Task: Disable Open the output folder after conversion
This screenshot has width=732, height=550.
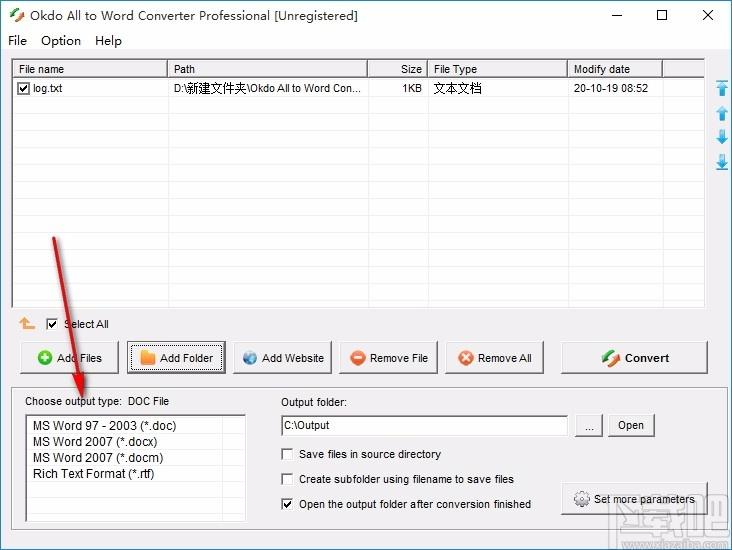Action: (287, 504)
